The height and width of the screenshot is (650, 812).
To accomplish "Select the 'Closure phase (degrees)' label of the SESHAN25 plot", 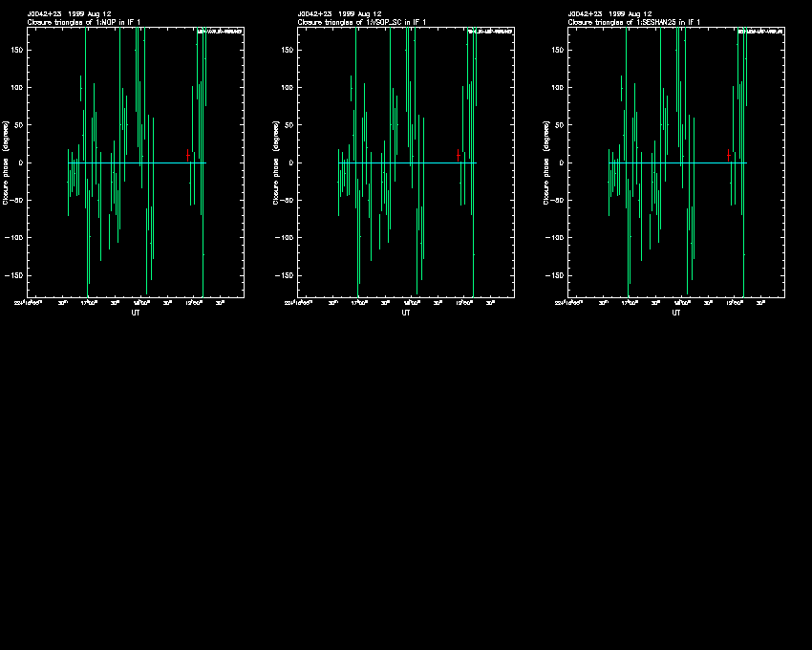I will (x=546, y=162).
